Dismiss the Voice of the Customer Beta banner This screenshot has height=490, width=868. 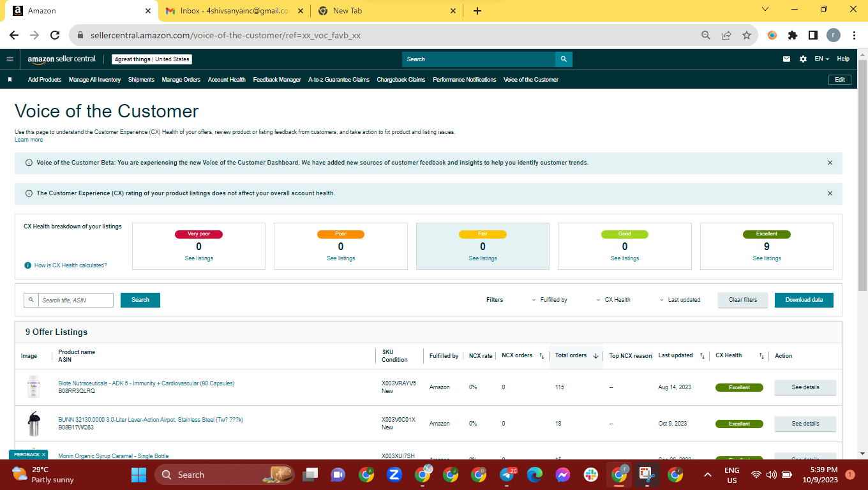(x=830, y=163)
